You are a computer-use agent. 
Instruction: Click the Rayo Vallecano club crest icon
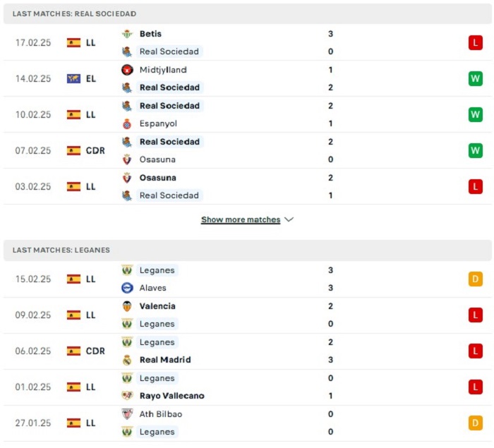tap(127, 396)
